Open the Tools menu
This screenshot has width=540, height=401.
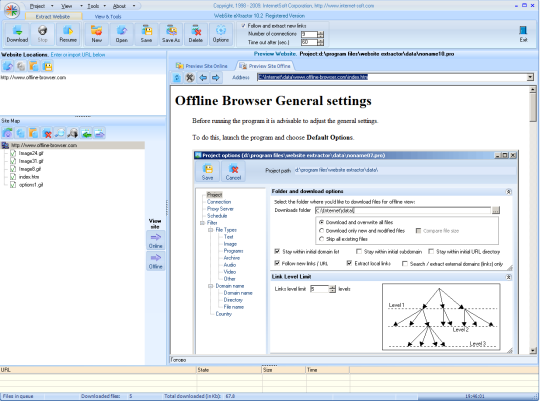click(x=93, y=6)
